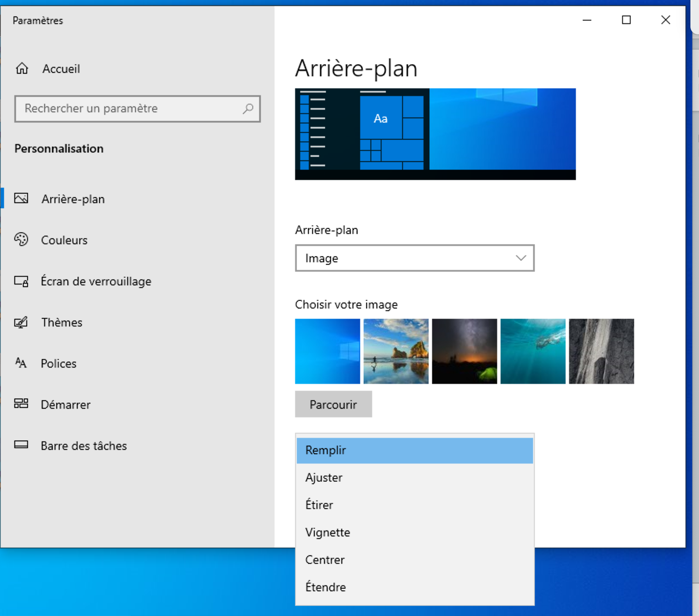Screen dimensions: 699x616
Task: Return to Accueil settings home
Action: 138,69
